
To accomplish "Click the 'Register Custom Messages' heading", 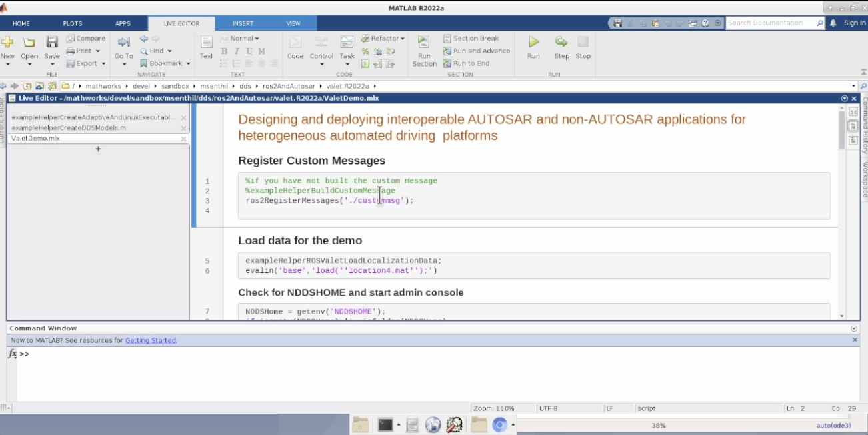I will tap(311, 161).
